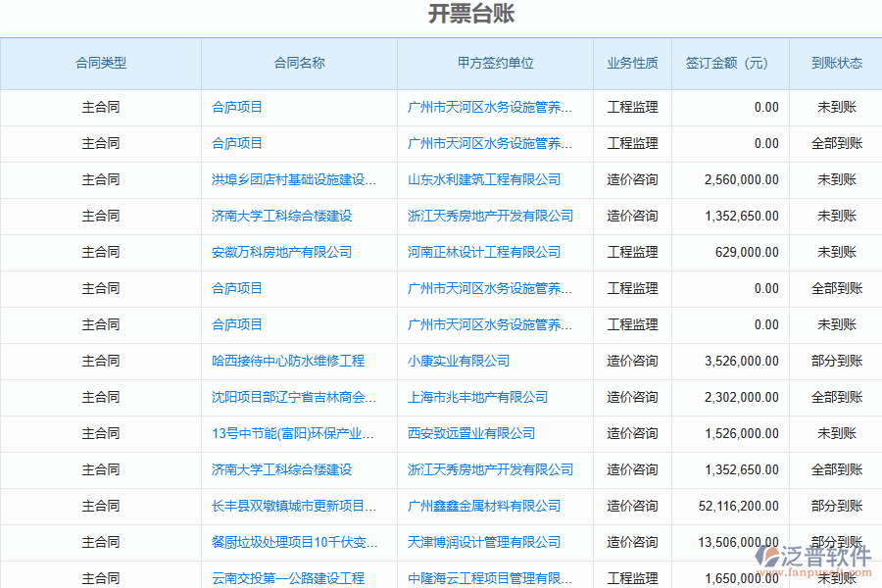Open the 小康实业有限公司 company link
Viewport: 882px width, 588px height.
pyautogui.click(x=459, y=361)
